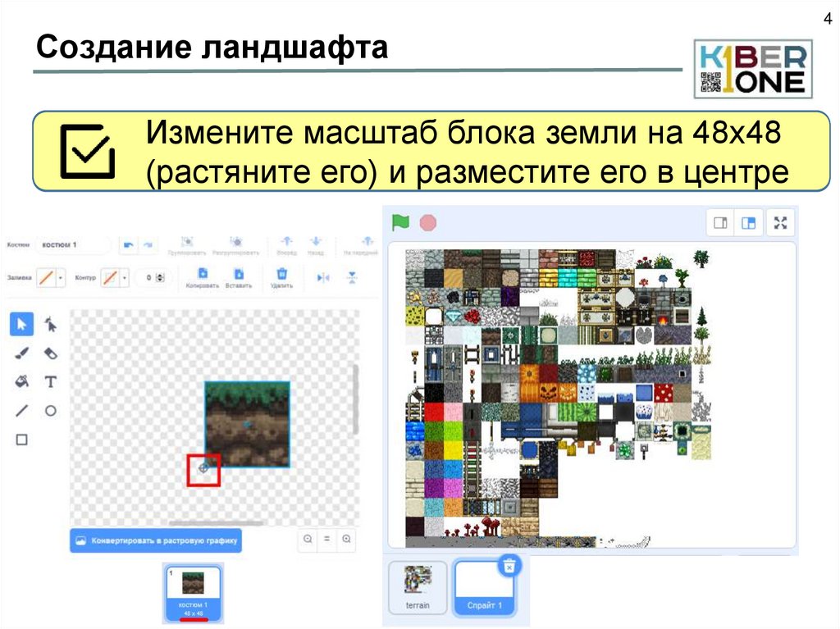The height and width of the screenshot is (629, 840).
Task: Zoom in on the costume canvas
Action: 347,539
